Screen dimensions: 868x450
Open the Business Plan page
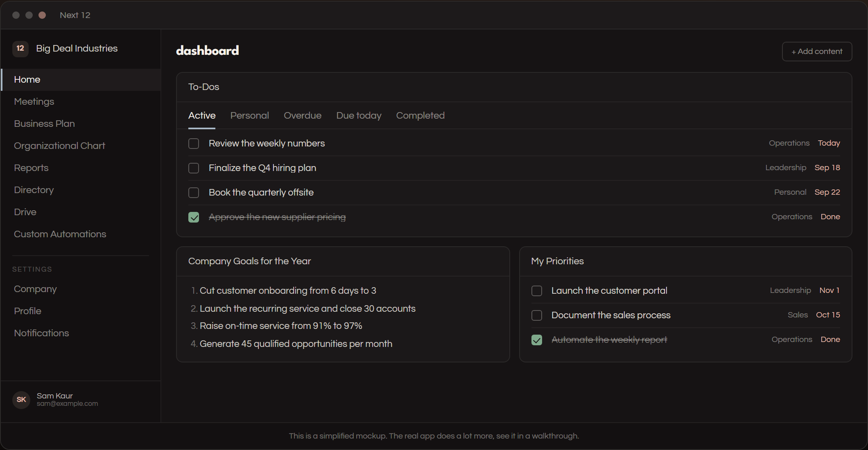[81, 124]
